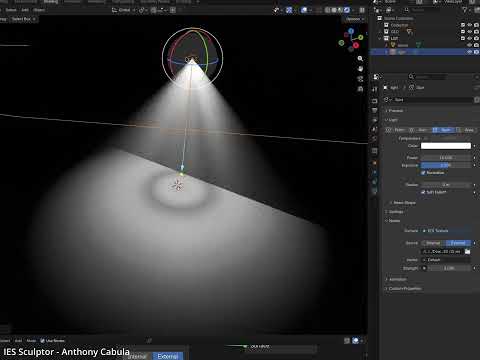The image size is (480, 360).
Task: Toggle render camera icon on GEO row
Action: tap(476, 32)
